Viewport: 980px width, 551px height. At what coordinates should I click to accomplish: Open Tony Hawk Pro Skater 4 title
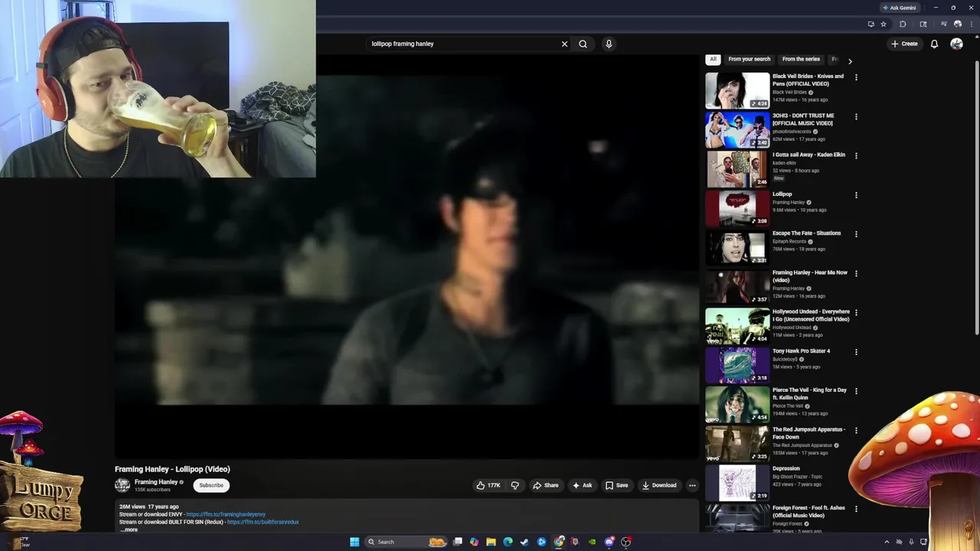pos(801,351)
